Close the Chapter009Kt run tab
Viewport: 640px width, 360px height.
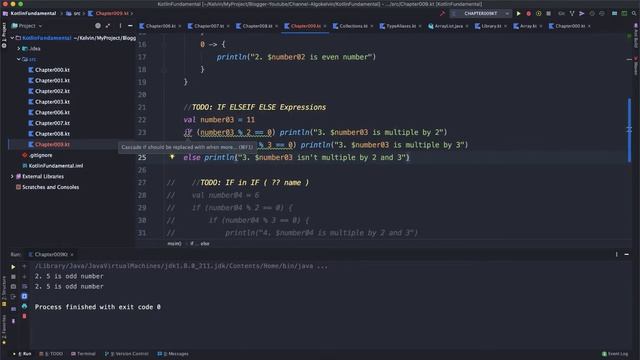[x=72, y=255]
